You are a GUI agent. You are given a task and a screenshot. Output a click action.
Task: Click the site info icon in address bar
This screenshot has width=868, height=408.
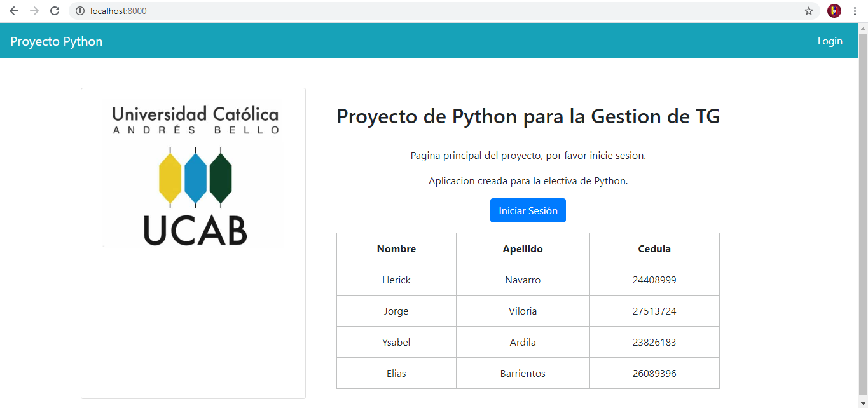tap(80, 11)
